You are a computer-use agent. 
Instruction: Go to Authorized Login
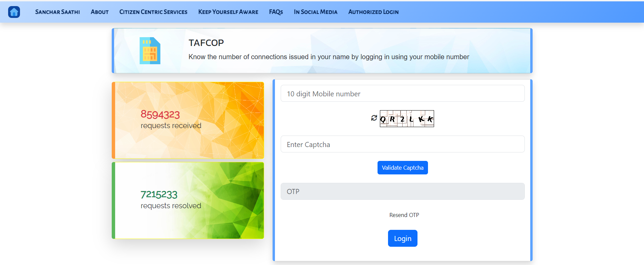pyautogui.click(x=373, y=12)
